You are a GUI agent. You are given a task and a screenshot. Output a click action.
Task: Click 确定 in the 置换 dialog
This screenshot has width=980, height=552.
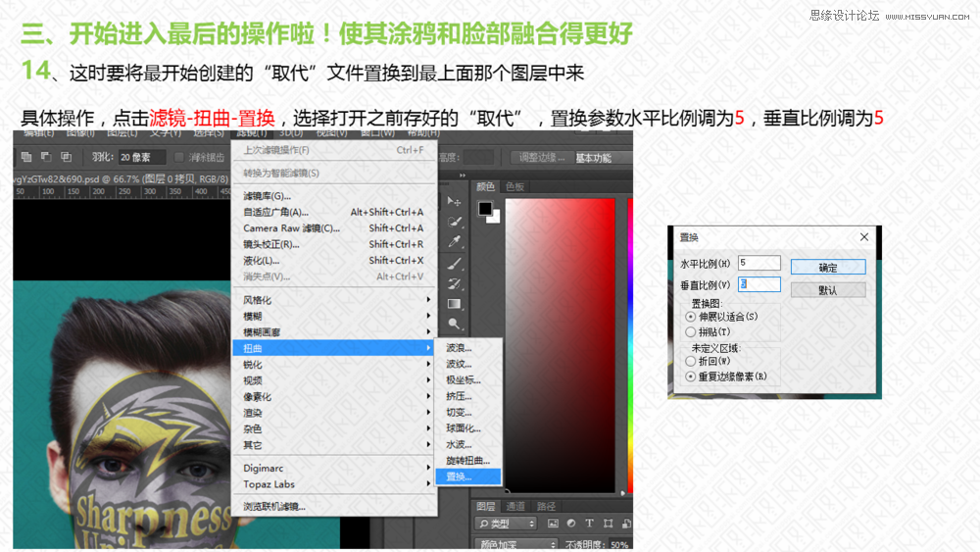click(x=828, y=268)
